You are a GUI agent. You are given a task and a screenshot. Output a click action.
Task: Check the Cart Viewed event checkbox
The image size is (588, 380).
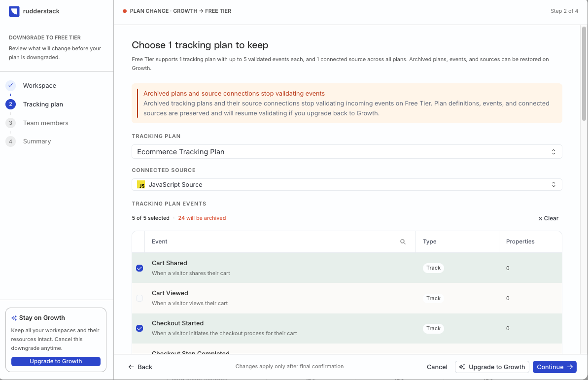(x=139, y=298)
